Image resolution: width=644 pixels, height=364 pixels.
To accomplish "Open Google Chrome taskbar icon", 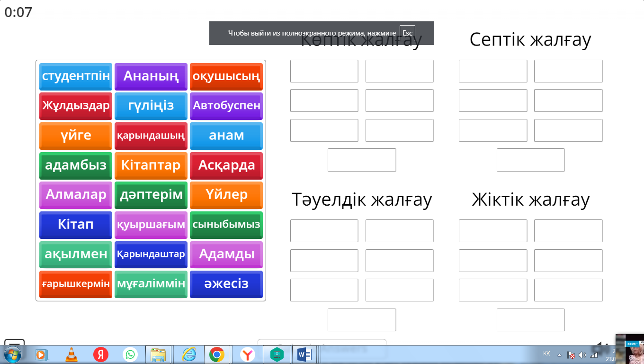I will (x=217, y=354).
